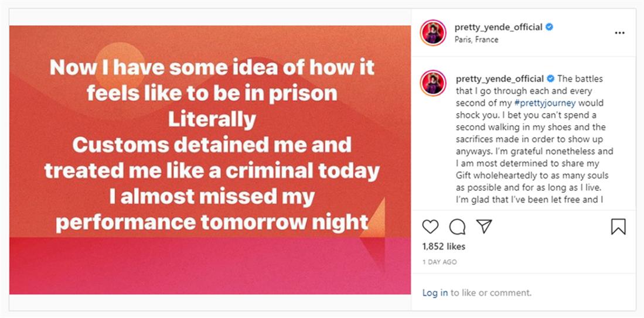
Task: Click the verified badge in the post header
Action: 550,27
